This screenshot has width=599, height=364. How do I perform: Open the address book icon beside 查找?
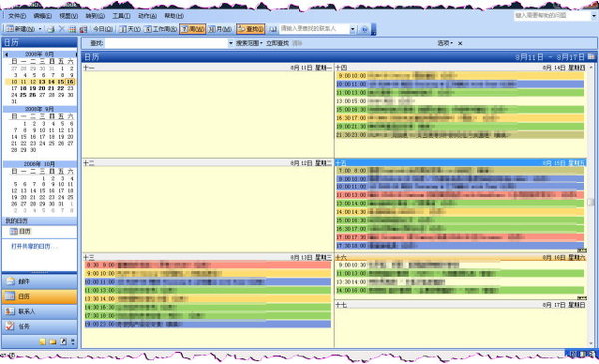(x=273, y=29)
